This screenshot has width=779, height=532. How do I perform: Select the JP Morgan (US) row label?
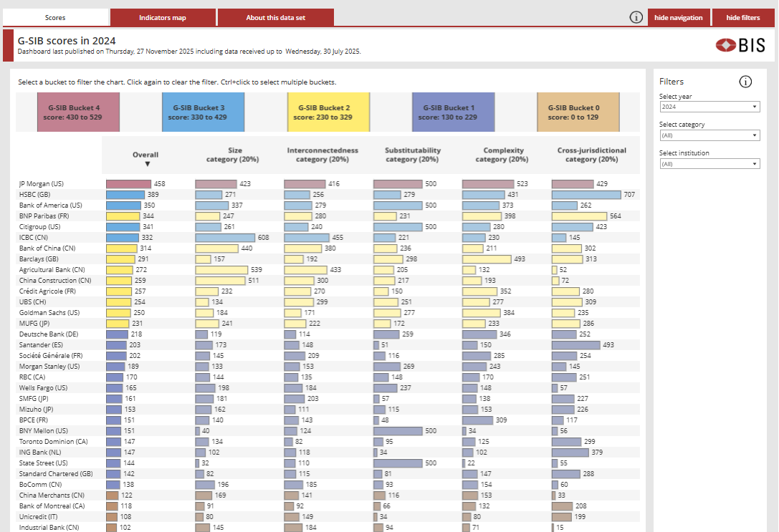point(42,183)
